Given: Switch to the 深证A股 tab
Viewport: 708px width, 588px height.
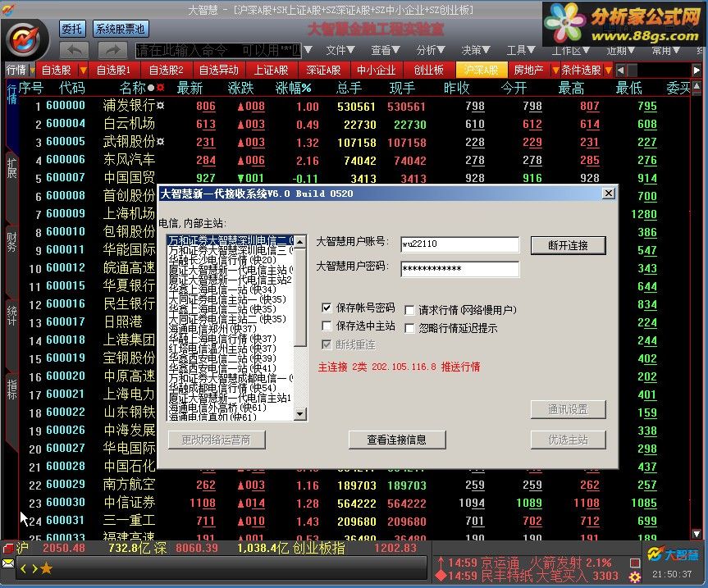Looking at the screenshot, I should point(323,70).
